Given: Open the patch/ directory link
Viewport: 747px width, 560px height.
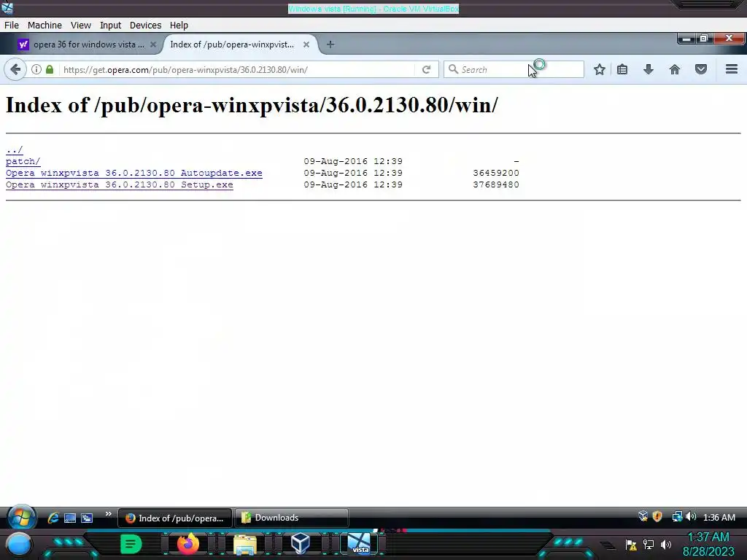Looking at the screenshot, I should [23, 161].
